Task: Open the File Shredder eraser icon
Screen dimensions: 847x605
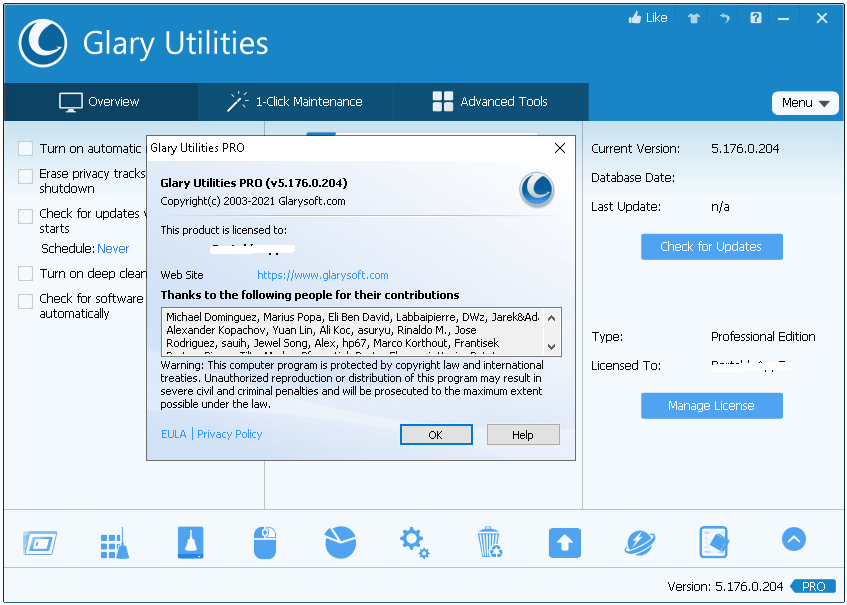Action: tap(714, 542)
